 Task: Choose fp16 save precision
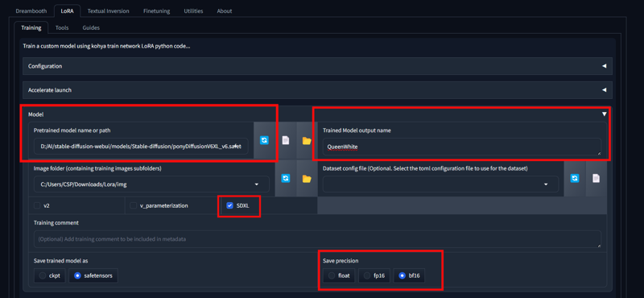coord(374,275)
